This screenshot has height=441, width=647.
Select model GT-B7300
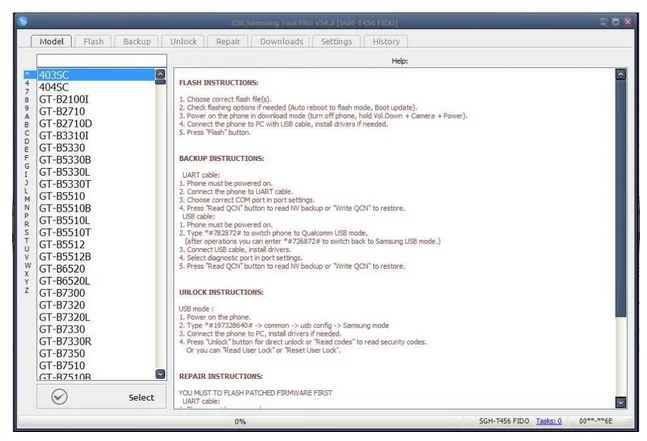[x=97, y=293]
